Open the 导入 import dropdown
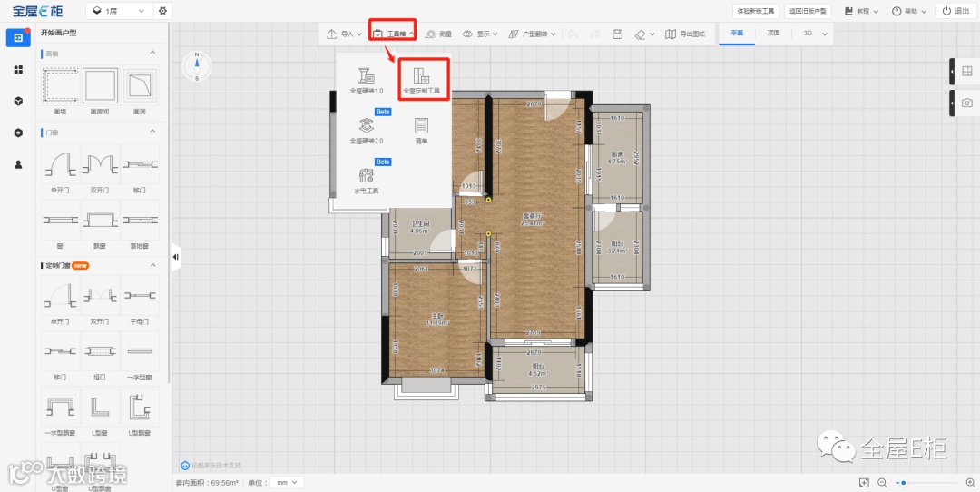 pos(345,34)
